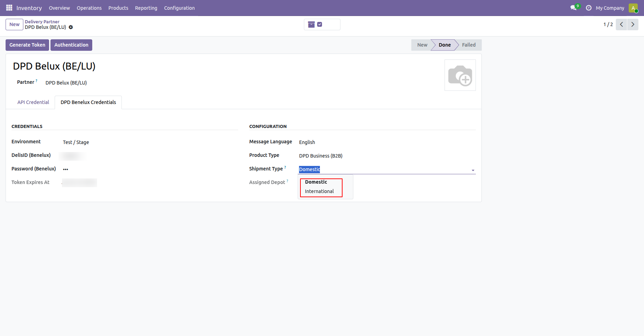644x336 pixels.
Task: Click the help mark beside Partner
Action: 37,81
